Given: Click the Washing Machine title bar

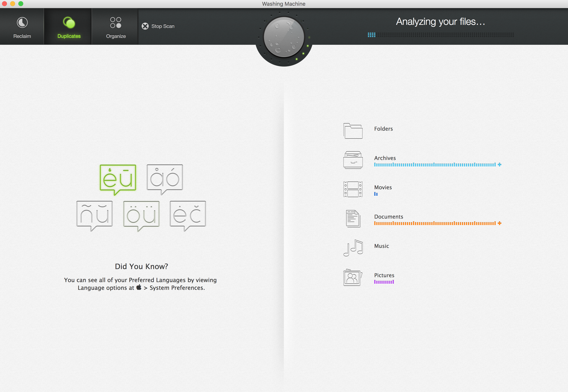Looking at the screenshot, I should pos(284,4).
